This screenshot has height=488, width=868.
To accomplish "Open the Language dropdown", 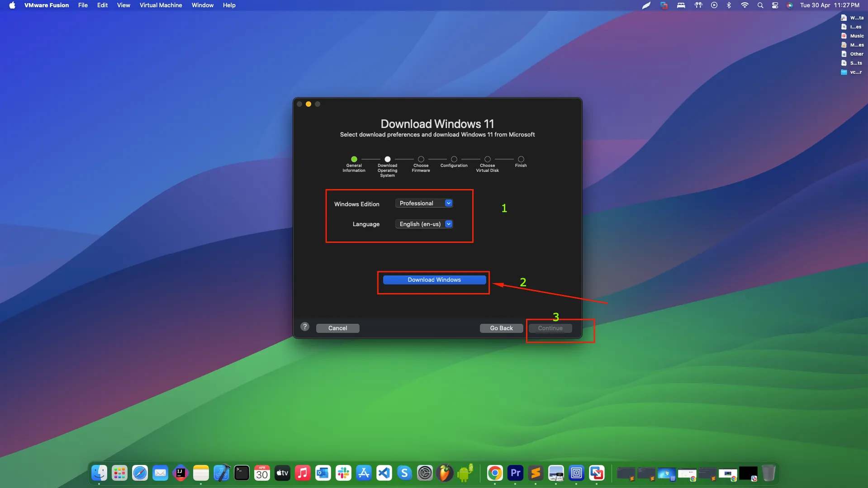I will click(424, 224).
